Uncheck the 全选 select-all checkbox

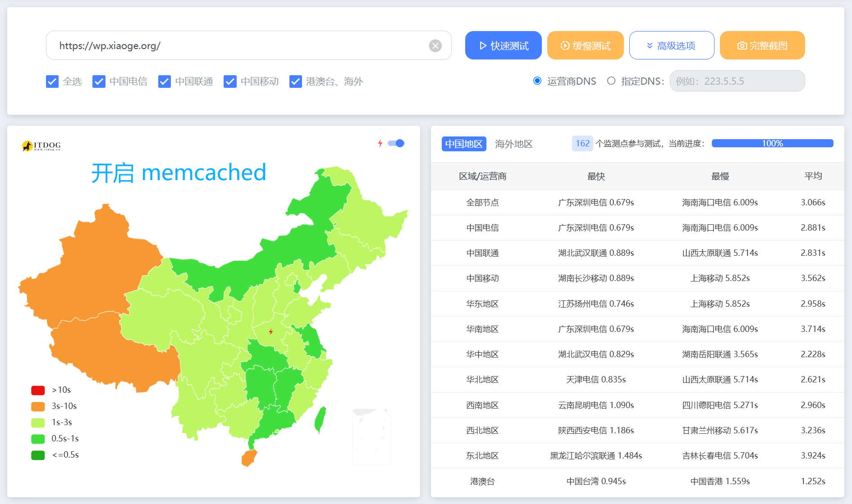[52, 82]
